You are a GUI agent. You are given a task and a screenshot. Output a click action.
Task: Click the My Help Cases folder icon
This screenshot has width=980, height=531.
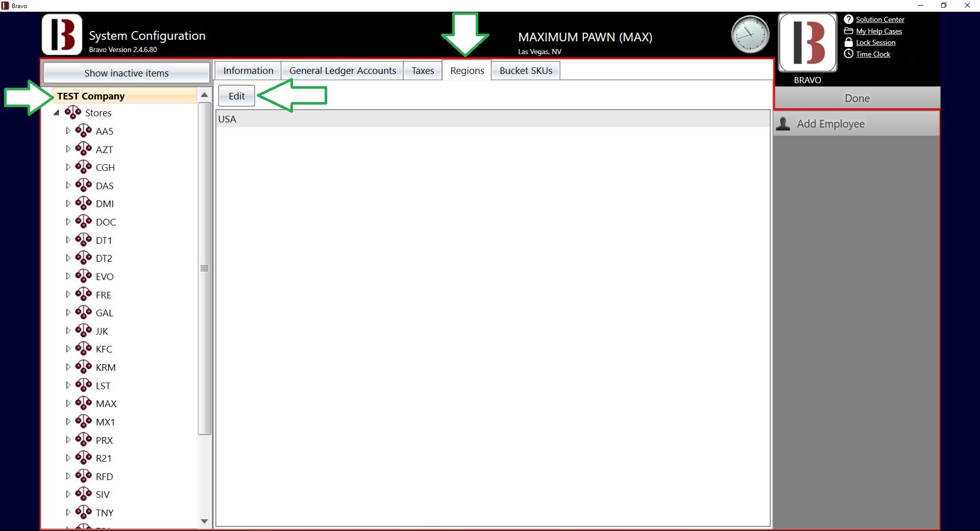point(848,31)
